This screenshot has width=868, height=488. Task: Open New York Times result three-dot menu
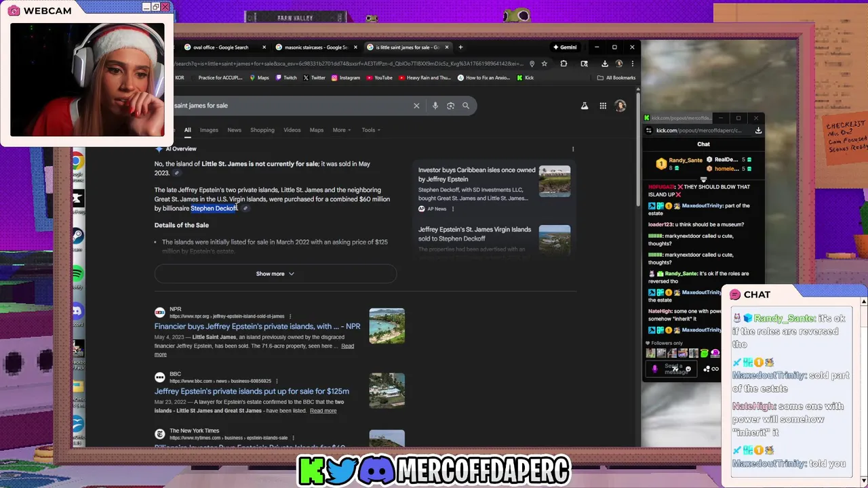coord(294,438)
